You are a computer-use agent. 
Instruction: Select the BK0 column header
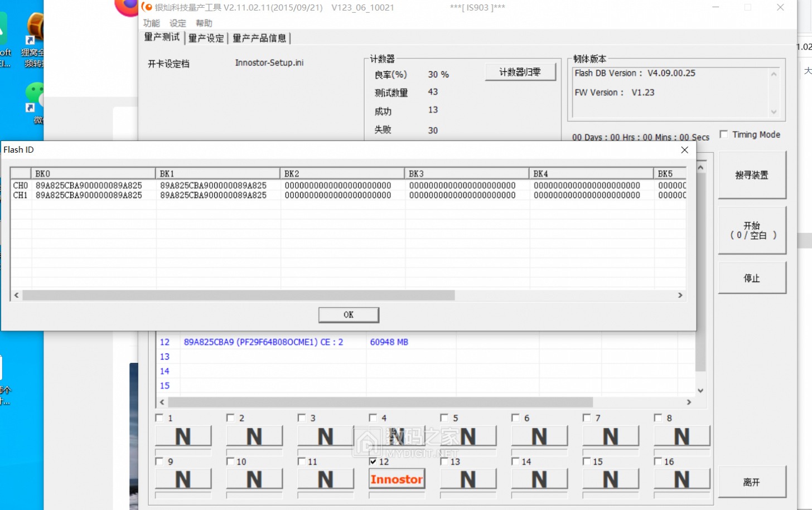coord(93,174)
